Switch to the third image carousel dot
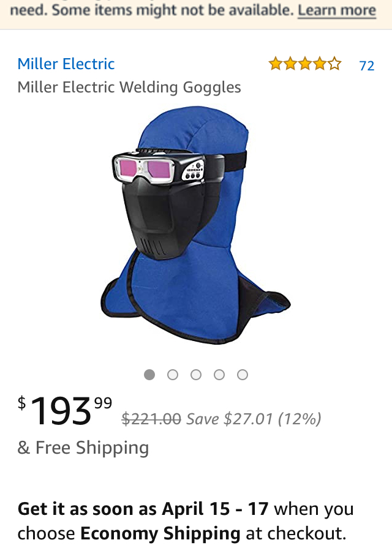 click(196, 375)
